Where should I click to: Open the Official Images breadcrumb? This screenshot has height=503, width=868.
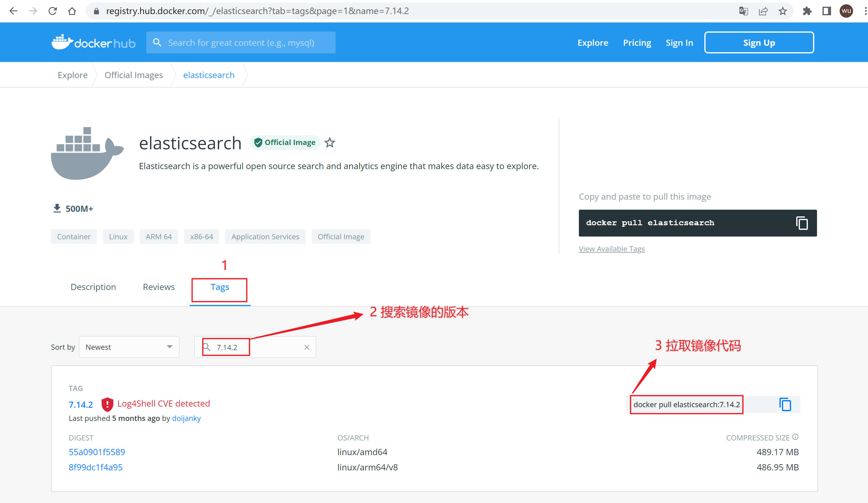click(134, 75)
